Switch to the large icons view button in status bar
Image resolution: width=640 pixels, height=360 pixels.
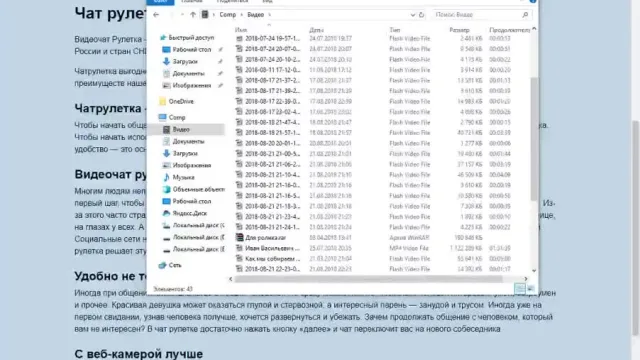[x=530, y=289]
